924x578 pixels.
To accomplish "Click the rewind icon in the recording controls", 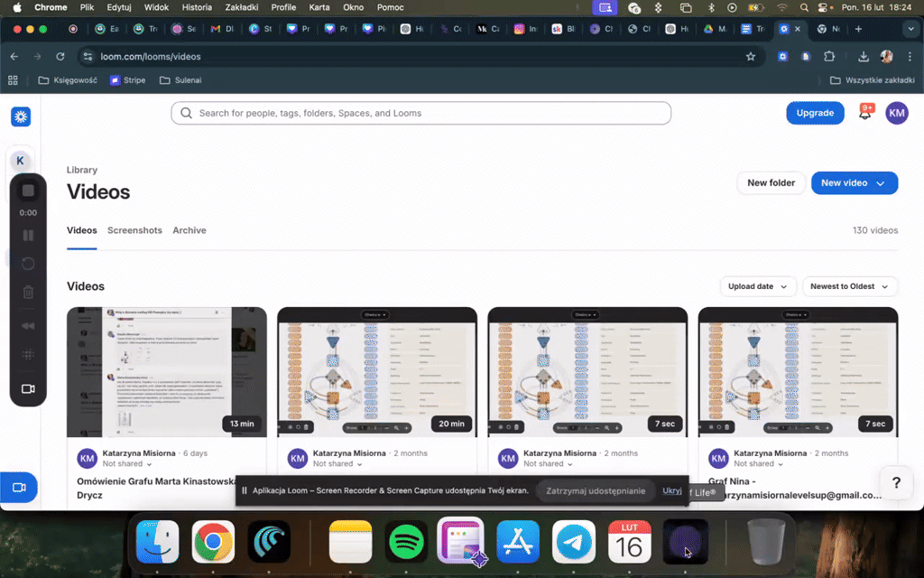I will pyautogui.click(x=28, y=325).
